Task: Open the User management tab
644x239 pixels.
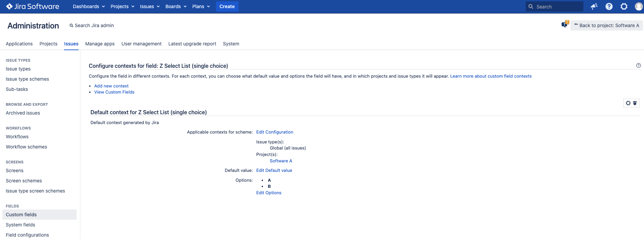Action: pyautogui.click(x=141, y=44)
